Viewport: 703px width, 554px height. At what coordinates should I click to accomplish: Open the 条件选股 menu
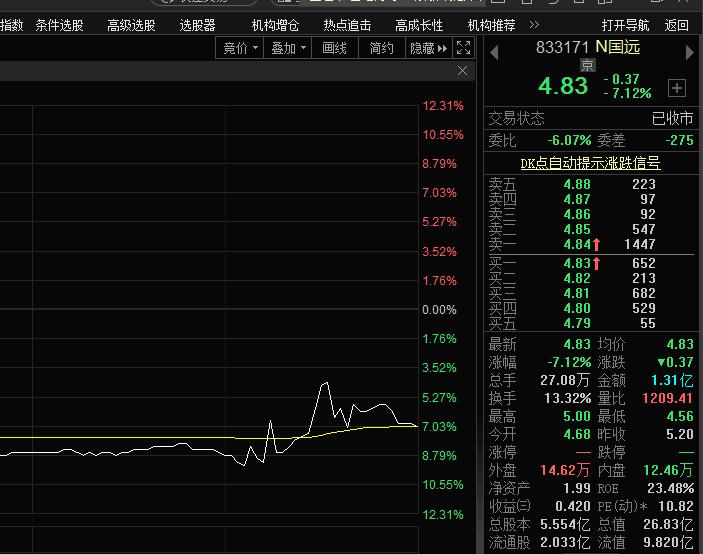pyautogui.click(x=59, y=25)
